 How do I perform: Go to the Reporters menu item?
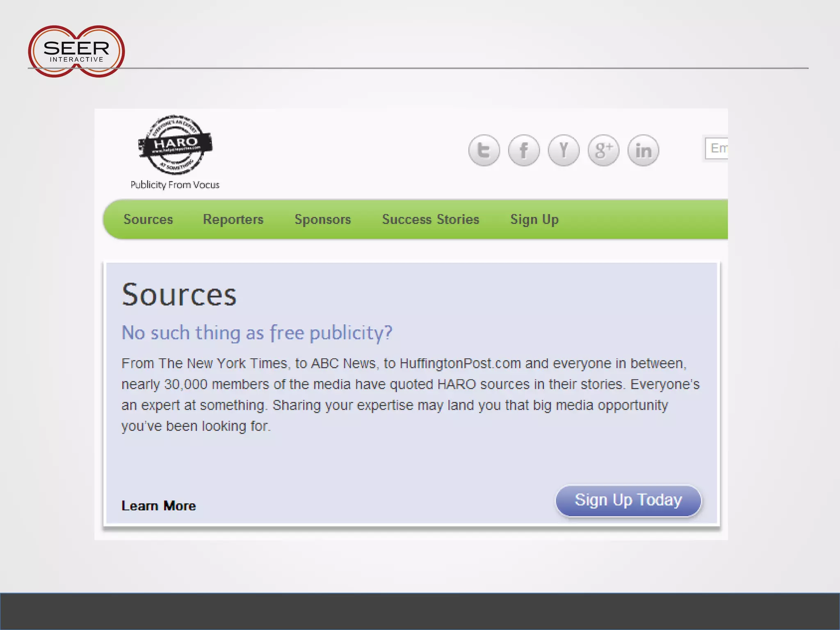[x=233, y=219]
